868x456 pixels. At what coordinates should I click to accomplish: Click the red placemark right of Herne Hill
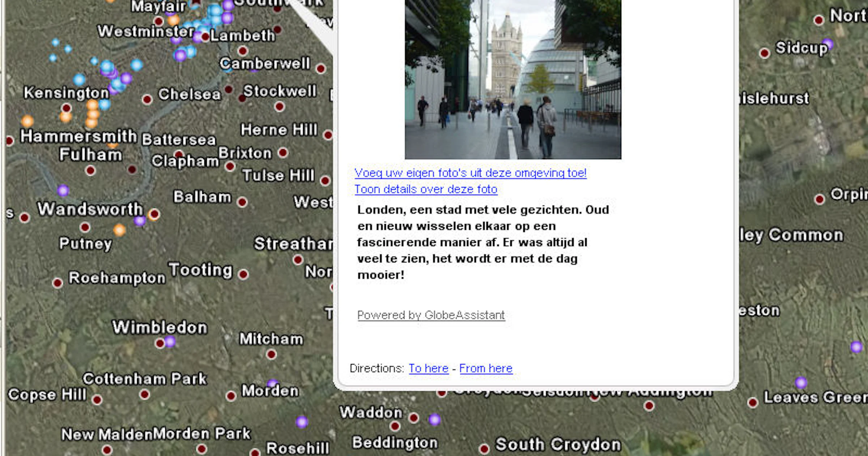pos(328,135)
